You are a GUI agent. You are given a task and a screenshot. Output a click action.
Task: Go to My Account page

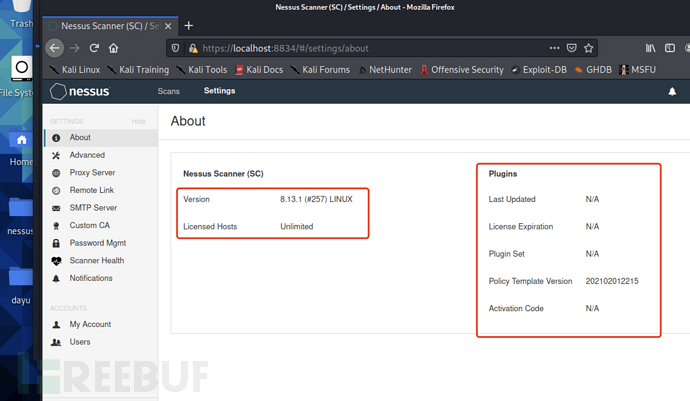[90, 324]
